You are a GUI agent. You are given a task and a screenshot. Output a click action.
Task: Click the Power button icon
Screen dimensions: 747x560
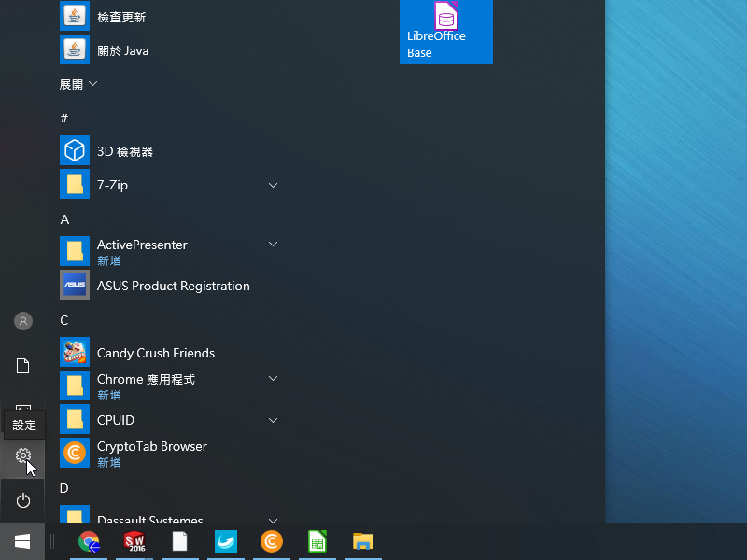[22, 500]
